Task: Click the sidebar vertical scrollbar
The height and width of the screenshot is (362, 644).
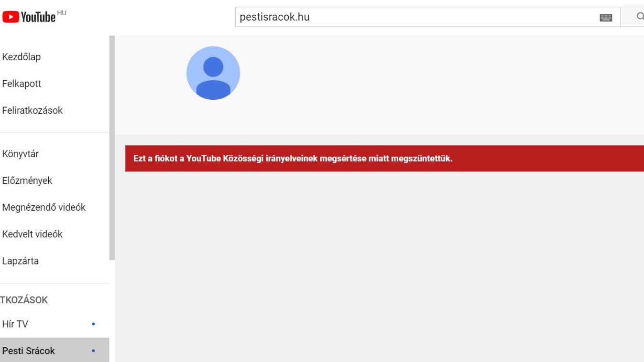Action: click(112, 148)
